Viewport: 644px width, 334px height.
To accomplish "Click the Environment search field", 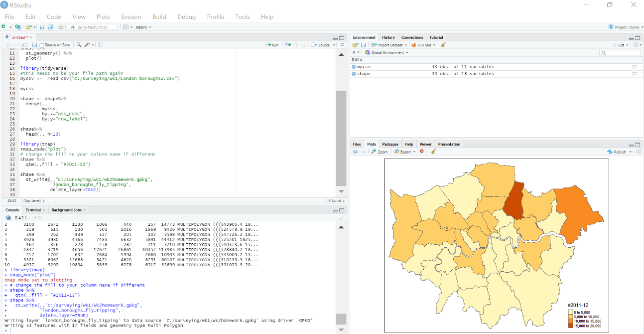I will click(x=620, y=52).
